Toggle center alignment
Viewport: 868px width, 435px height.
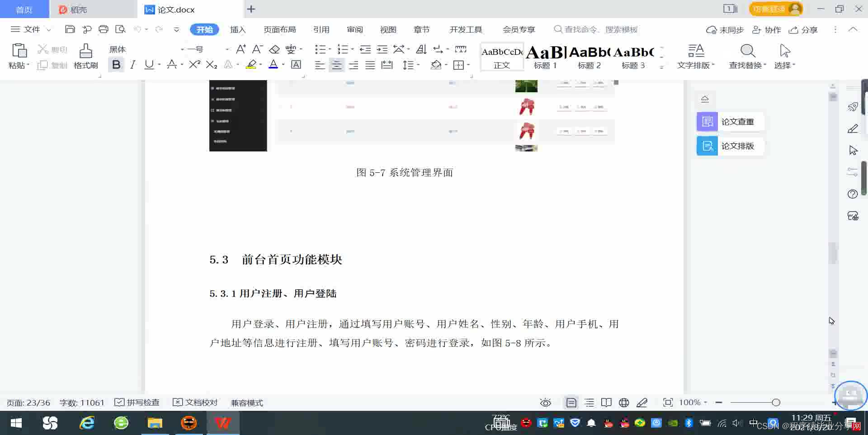[x=336, y=65]
